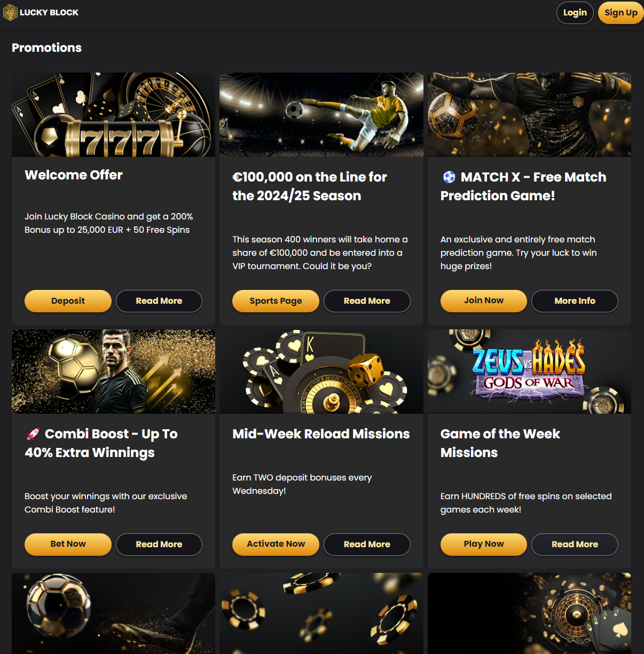
Task: Click Activate Now for Mid-Week Reload
Action: pyautogui.click(x=276, y=545)
